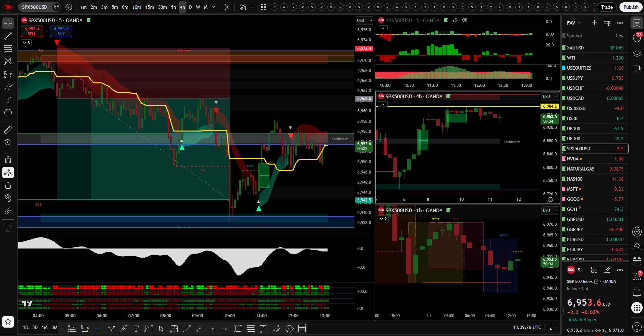The width and height of the screenshot is (644, 336).
Task: Open the economic calendar panel
Action: point(637,261)
